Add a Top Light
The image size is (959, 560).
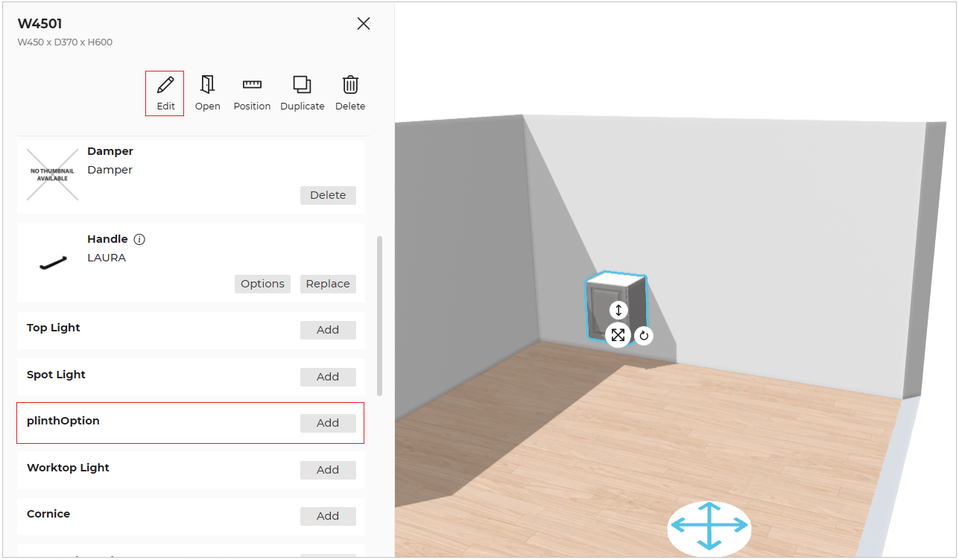pyautogui.click(x=328, y=330)
